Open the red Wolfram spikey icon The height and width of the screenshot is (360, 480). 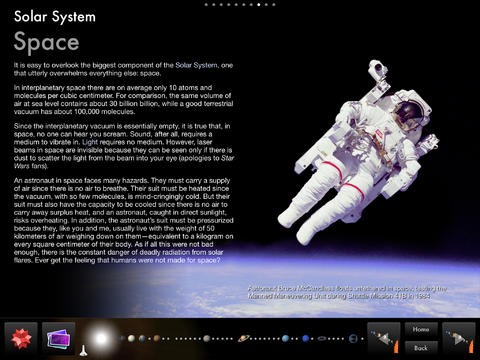pyautogui.click(x=21, y=338)
